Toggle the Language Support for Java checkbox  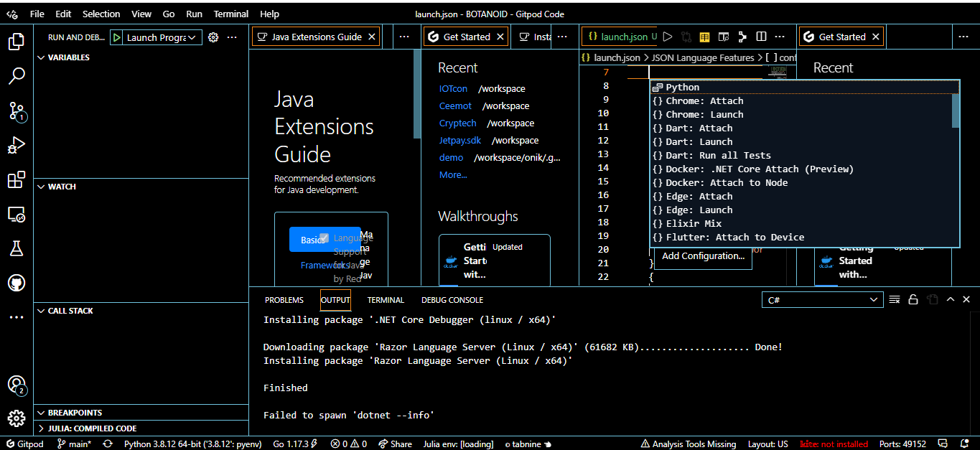[324, 238]
